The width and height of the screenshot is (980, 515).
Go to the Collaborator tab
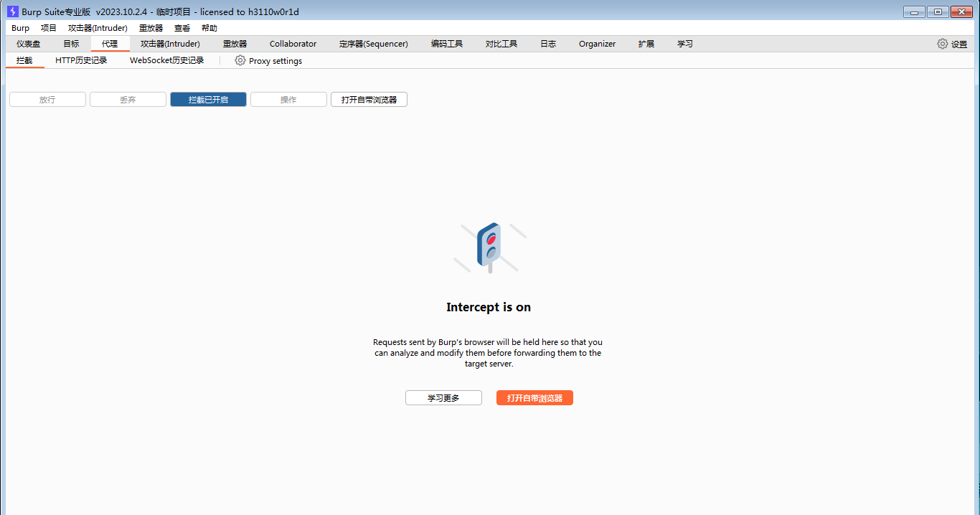tap(293, 44)
